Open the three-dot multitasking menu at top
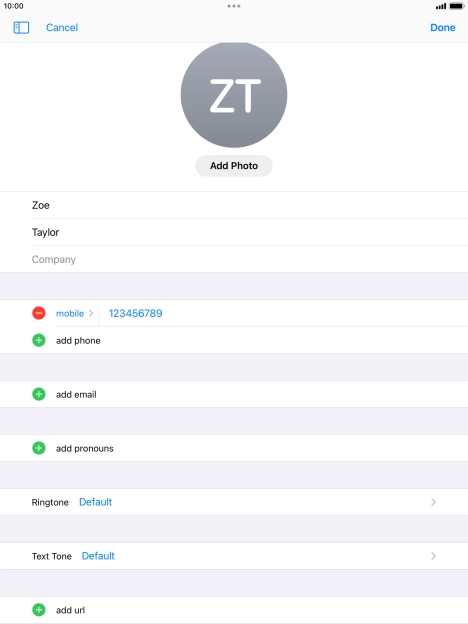Image resolution: width=468 pixels, height=624 pixels. (x=234, y=6)
